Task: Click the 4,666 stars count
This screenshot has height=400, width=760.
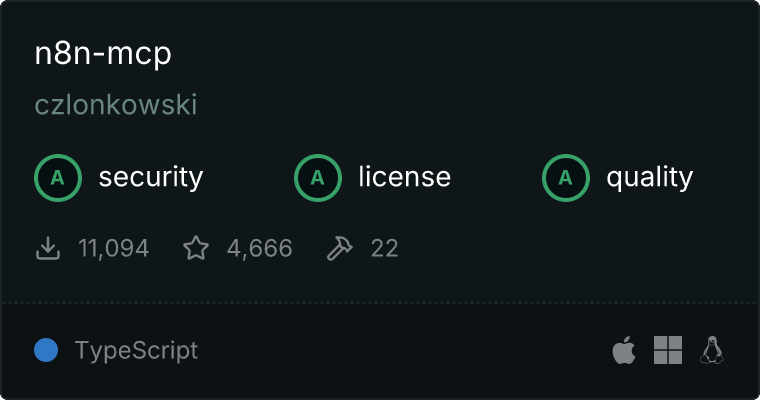Action: (x=259, y=249)
